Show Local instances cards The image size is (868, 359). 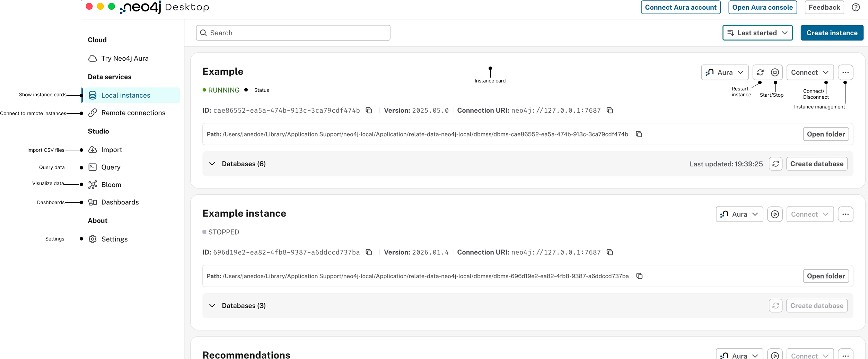pyautogui.click(x=132, y=95)
